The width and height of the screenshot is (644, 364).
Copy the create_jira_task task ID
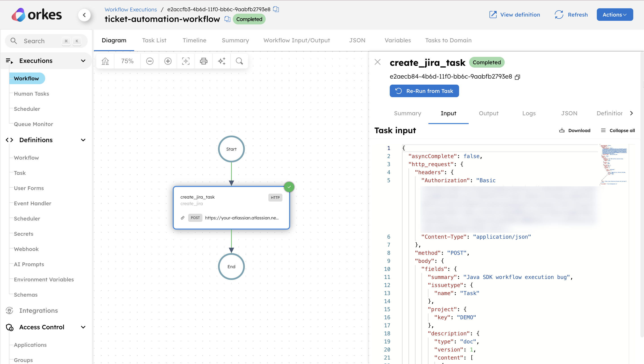click(x=517, y=77)
